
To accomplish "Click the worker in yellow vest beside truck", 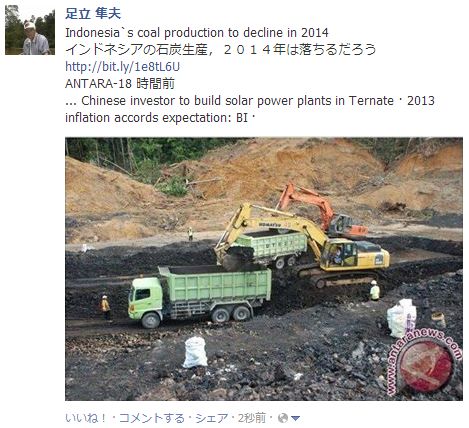I will click(106, 307).
